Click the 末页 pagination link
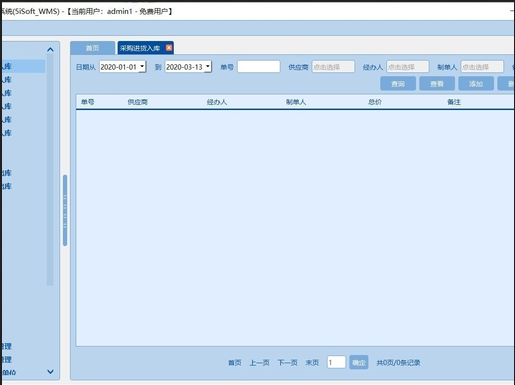The height and width of the screenshot is (385, 515). pos(312,363)
